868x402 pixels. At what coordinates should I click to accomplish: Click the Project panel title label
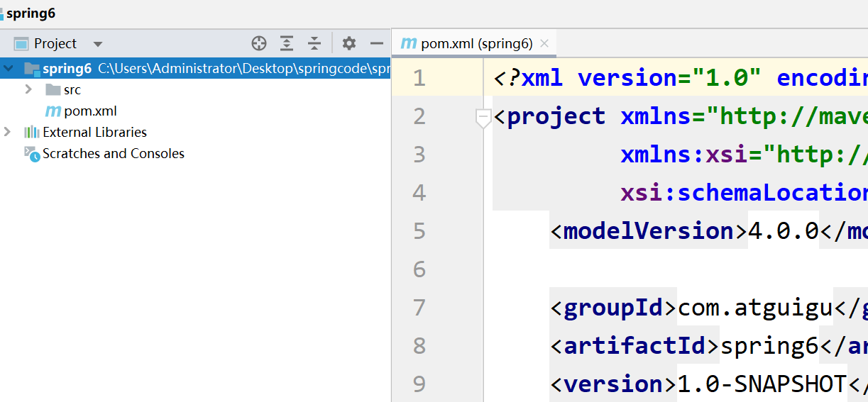coord(55,43)
